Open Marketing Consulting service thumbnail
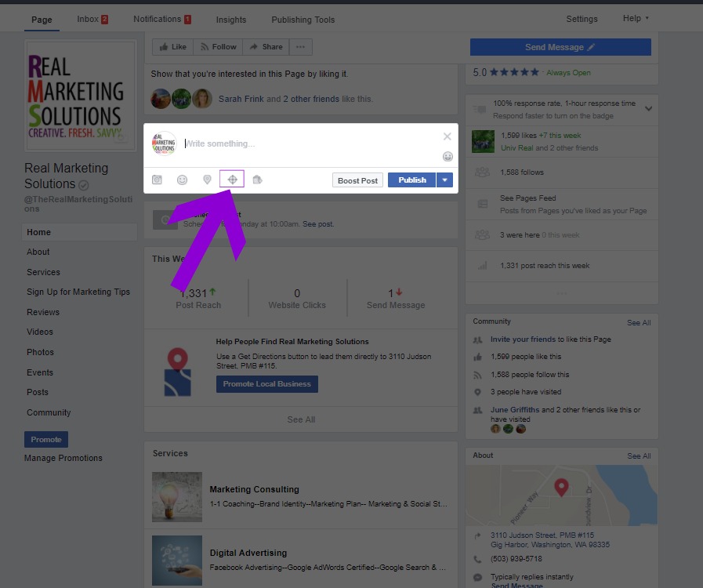Image resolution: width=703 pixels, height=588 pixels. [177, 497]
